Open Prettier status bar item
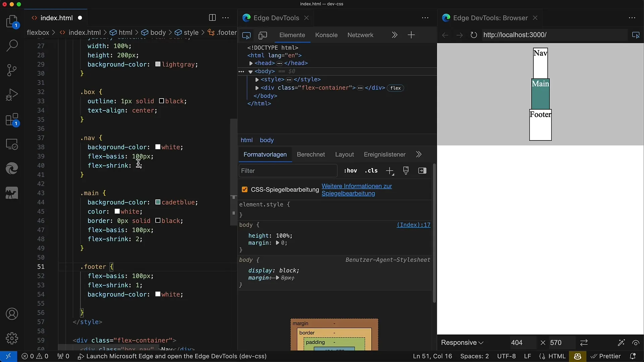 pos(605,356)
